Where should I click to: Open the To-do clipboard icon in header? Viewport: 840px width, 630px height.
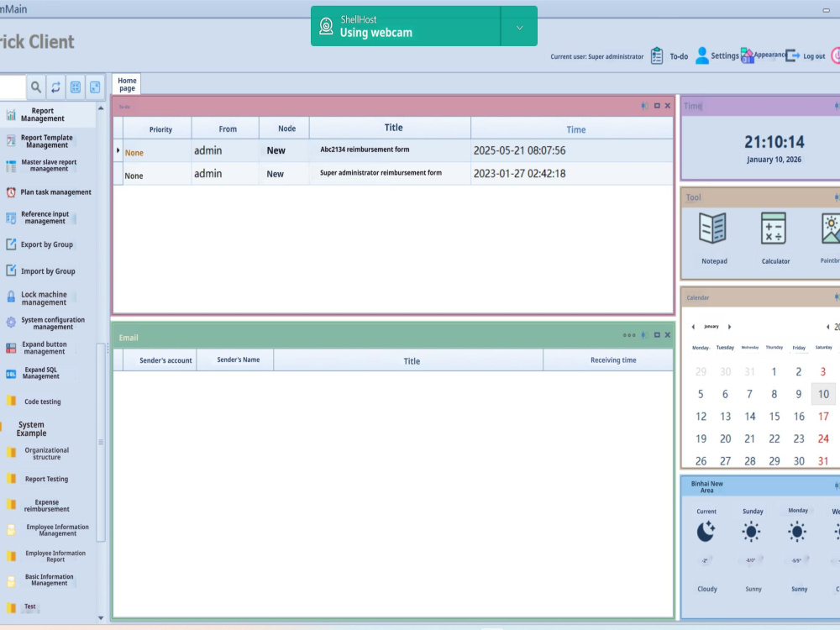657,55
